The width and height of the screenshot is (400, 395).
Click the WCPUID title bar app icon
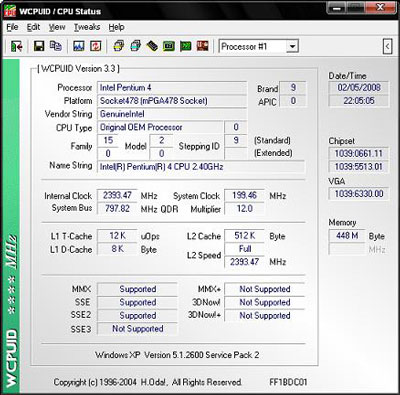pyautogui.click(x=9, y=11)
